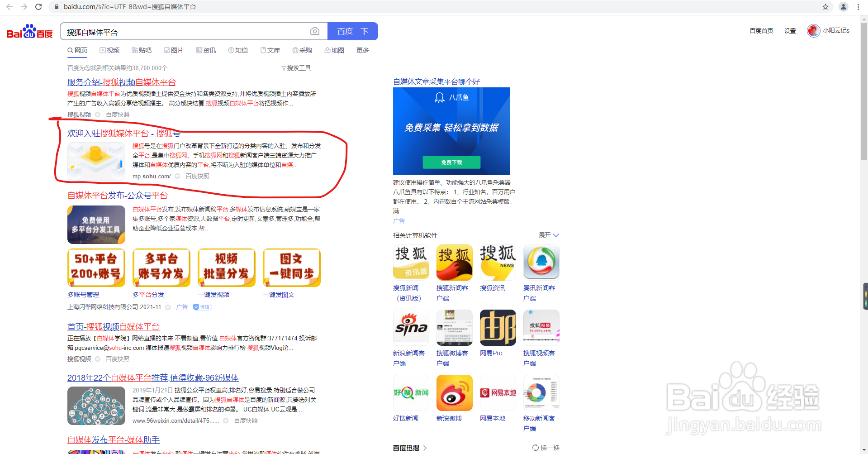Screen dimensions: 868x454
Task: Bookmark this page with the star icon
Action: pyautogui.click(x=825, y=7)
